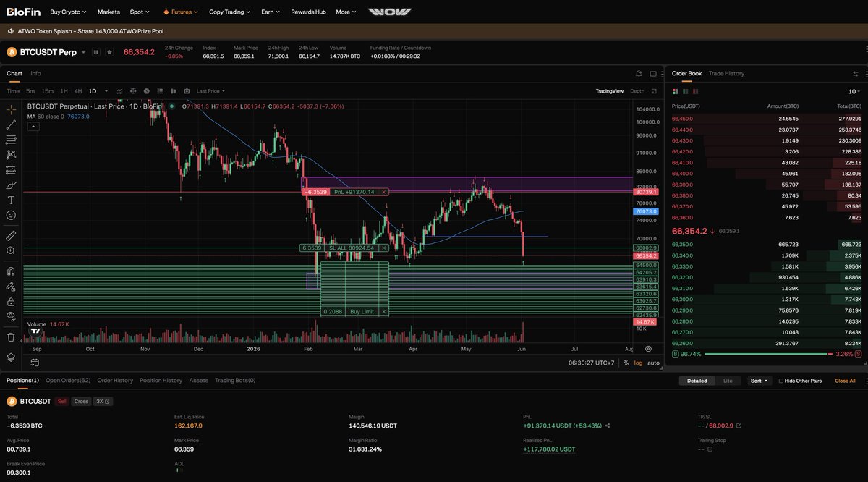868x482 pixels.
Task: Open the Rewards Hub link
Action: click(308, 12)
